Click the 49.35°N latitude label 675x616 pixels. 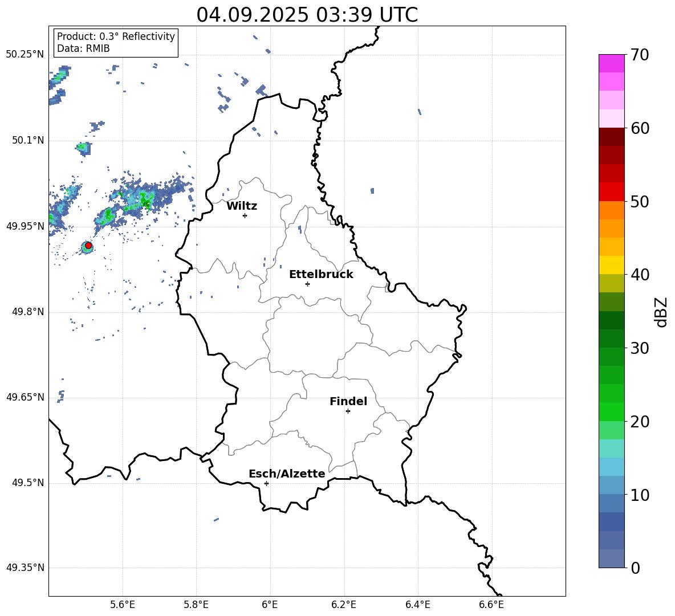[25, 568]
